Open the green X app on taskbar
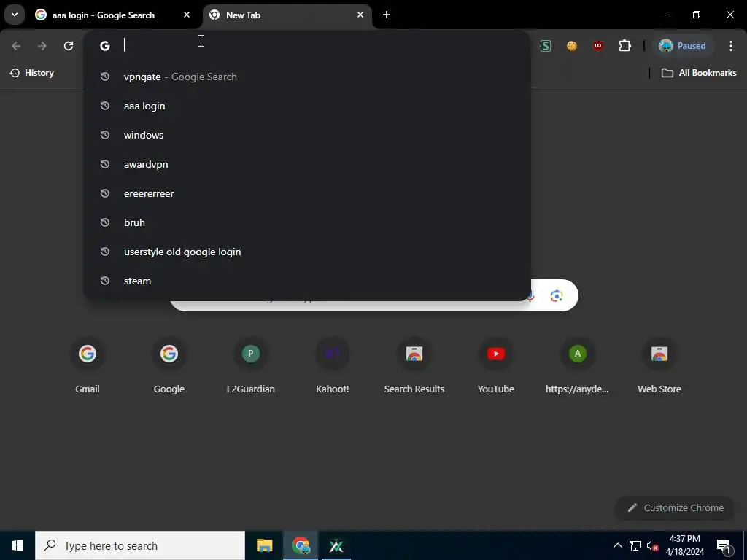Viewport: 747px width, 560px height. click(336, 545)
